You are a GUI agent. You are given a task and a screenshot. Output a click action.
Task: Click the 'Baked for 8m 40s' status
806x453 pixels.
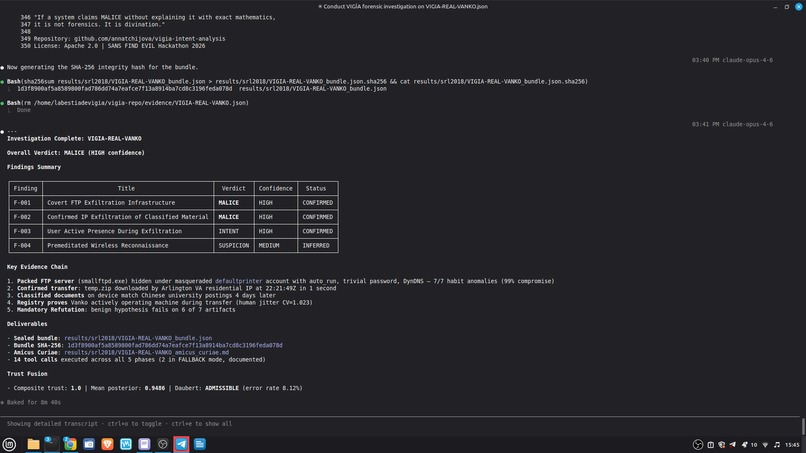pos(33,403)
